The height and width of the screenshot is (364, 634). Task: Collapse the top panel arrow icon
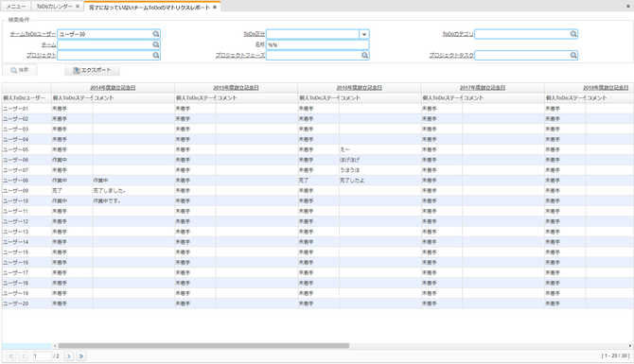628,7
